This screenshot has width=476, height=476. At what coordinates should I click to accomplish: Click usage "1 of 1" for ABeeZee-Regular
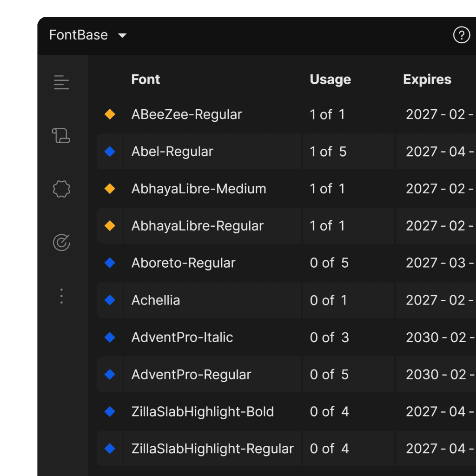click(x=327, y=115)
